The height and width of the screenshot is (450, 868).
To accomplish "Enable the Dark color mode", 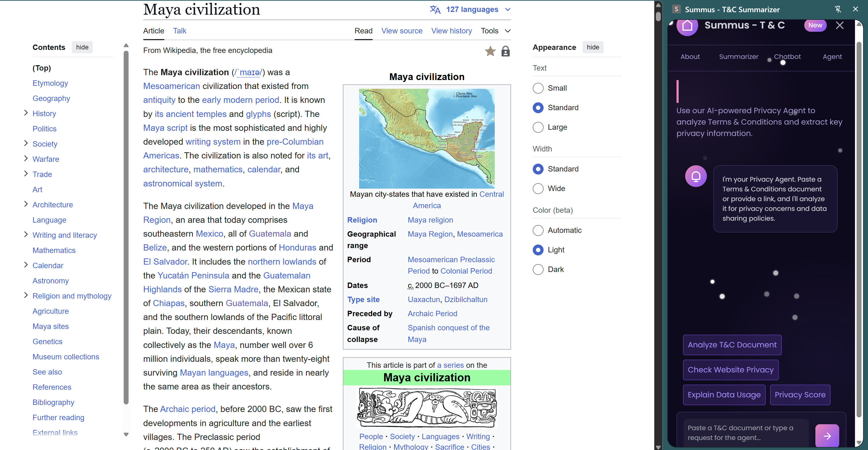I will pyautogui.click(x=538, y=269).
